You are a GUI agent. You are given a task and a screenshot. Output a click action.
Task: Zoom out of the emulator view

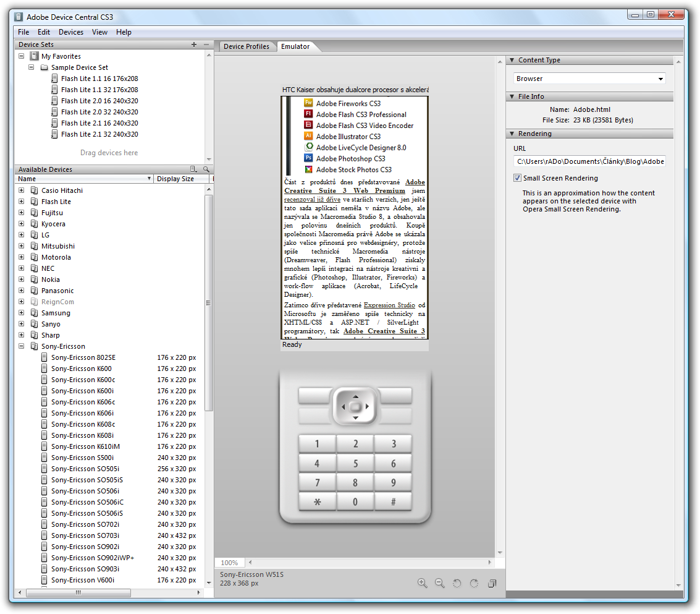coord(439,582)
